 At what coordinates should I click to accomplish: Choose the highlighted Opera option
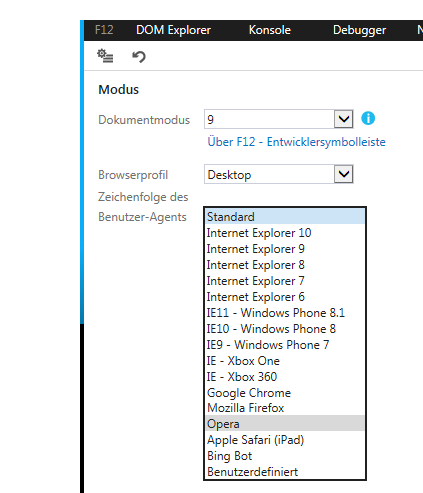[x=285, y=424]
